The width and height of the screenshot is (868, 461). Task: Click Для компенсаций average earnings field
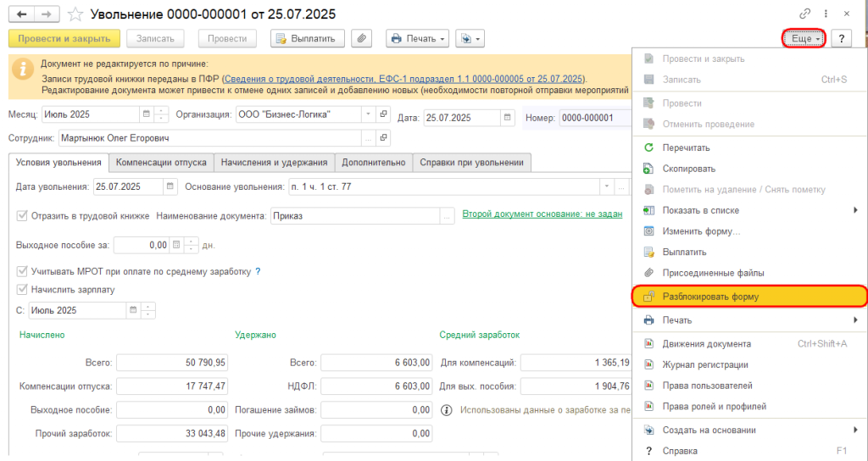576,363
